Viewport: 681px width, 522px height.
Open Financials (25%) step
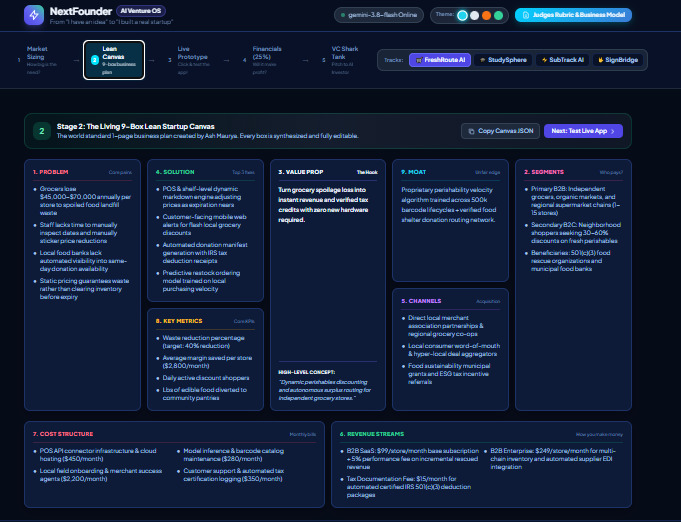[x=264, y=60]
